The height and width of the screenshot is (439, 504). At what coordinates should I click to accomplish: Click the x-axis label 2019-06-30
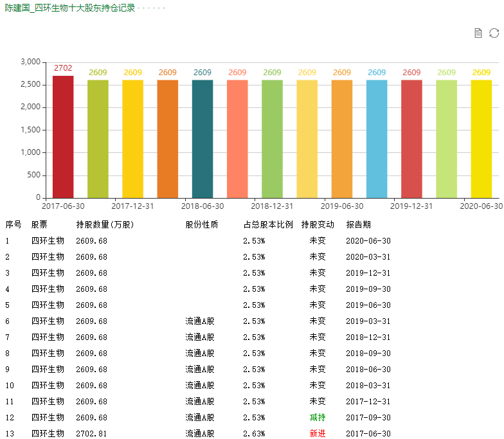click(342, 206)
